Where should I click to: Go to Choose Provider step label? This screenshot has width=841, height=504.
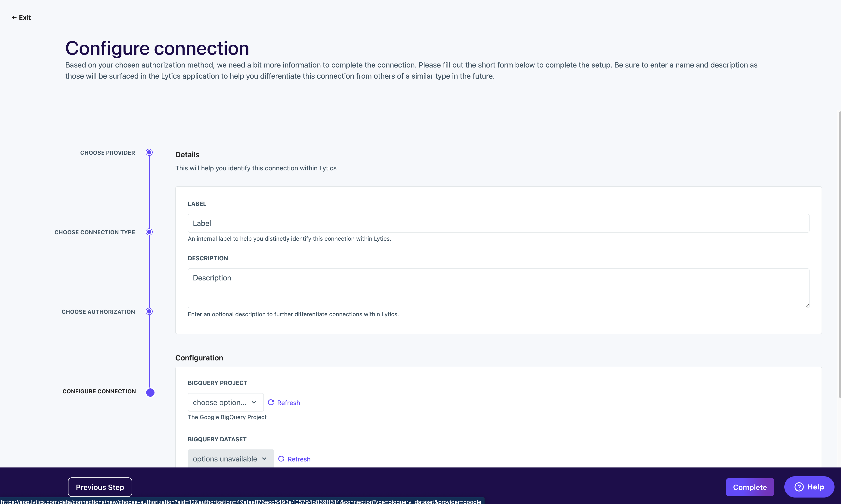pyautogui.click(x=107, y=153)
